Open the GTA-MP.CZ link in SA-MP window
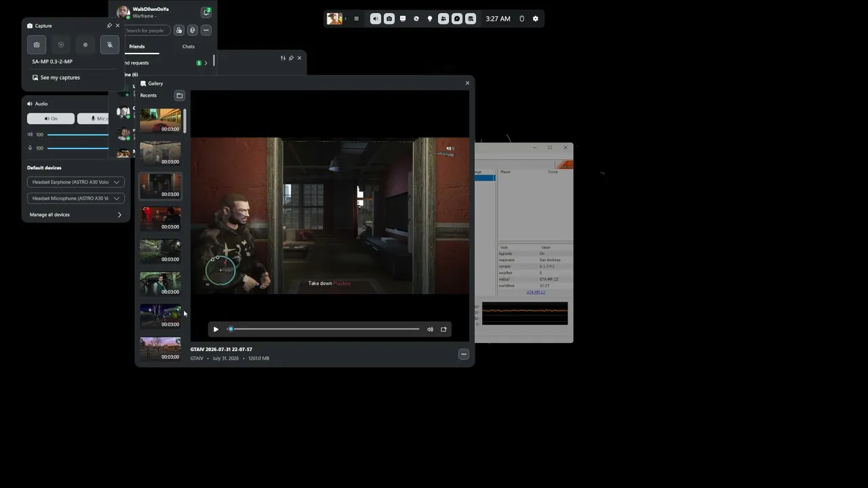The width and height of the screenshot is (868, 488). coord(536,292)
